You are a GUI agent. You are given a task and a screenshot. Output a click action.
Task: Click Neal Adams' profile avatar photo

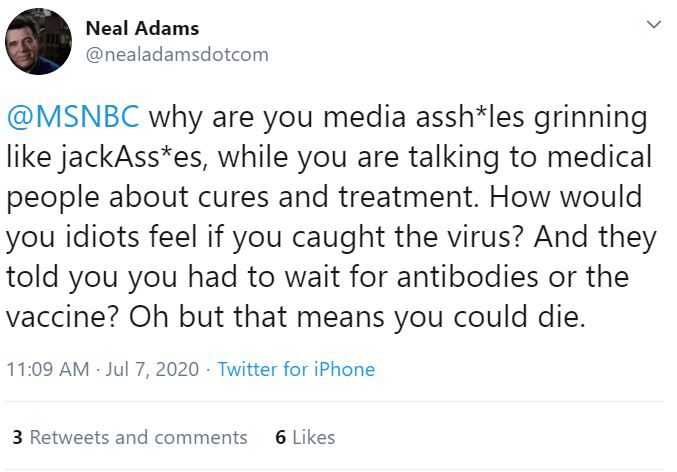tap(38, 42)
